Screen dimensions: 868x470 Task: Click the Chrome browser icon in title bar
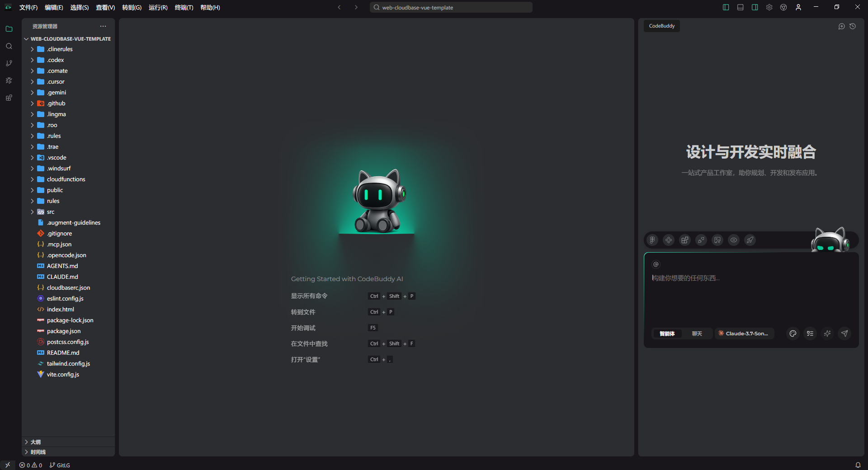(783, 7)
